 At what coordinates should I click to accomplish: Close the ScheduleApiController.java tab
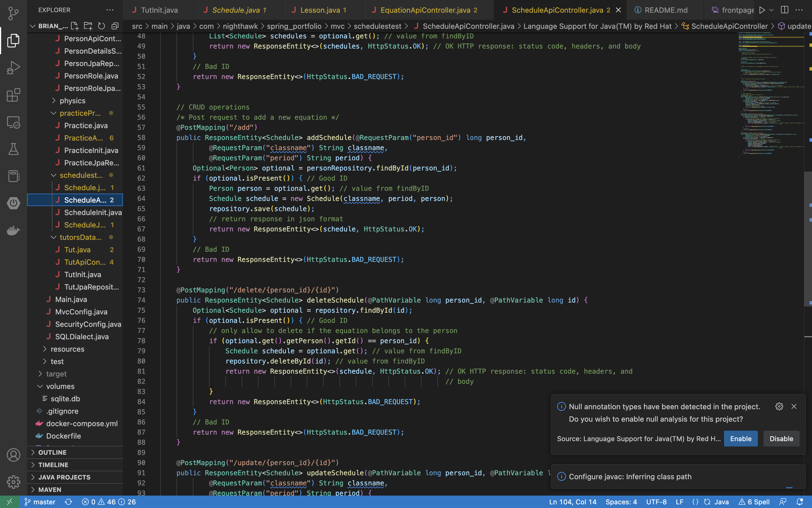(618, 10)
